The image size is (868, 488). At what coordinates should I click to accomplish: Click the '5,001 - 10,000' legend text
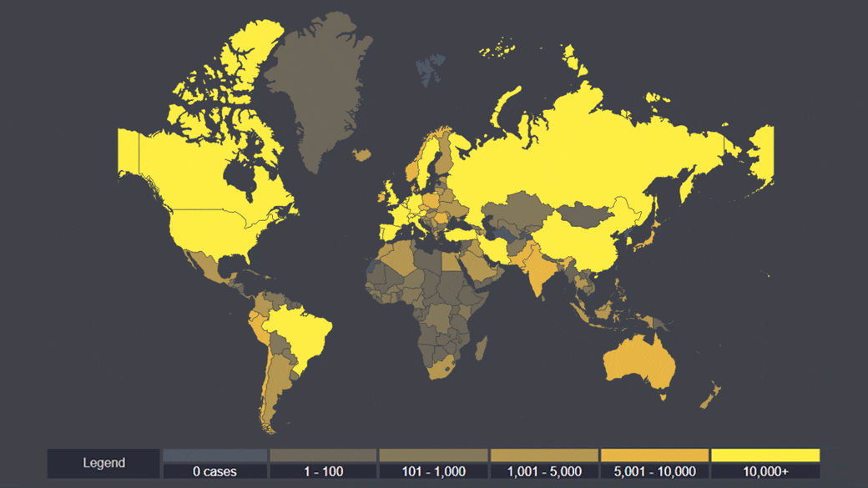(655, 472)
